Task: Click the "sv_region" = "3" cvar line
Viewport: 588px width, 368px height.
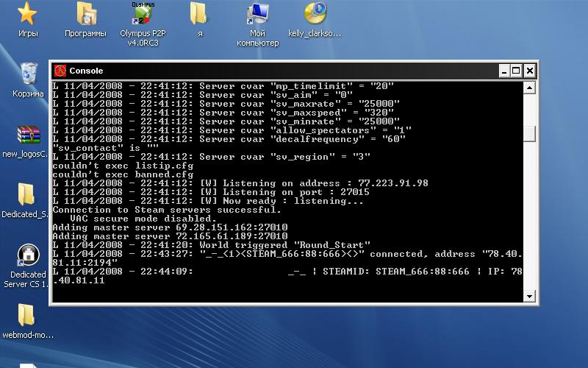Action: tap(212, 157)
